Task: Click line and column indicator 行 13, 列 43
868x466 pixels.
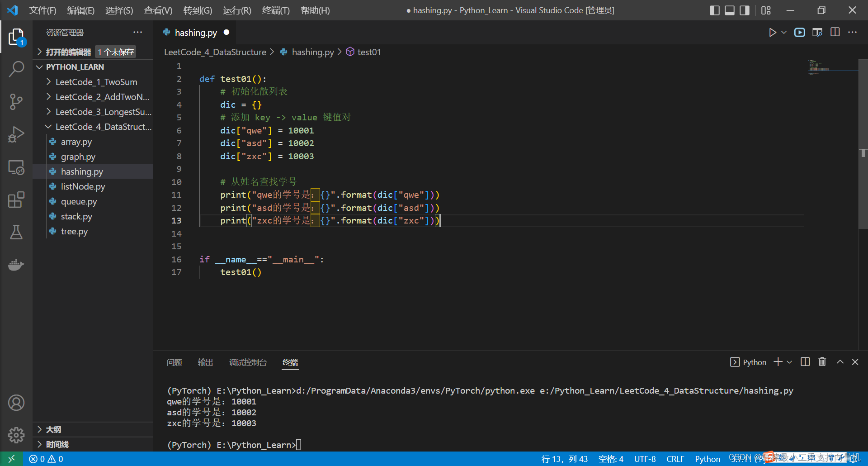Action: [564, 459]
